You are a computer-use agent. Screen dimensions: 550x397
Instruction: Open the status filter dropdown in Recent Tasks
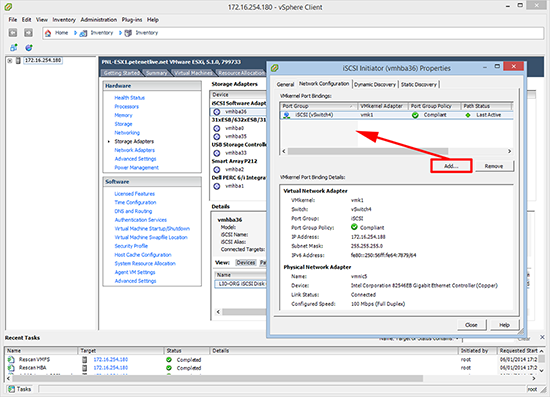[457, 338]
